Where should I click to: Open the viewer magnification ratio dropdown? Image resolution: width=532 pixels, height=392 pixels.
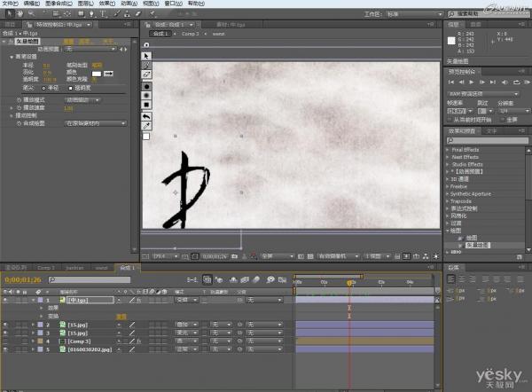click(x=165, y=256)
